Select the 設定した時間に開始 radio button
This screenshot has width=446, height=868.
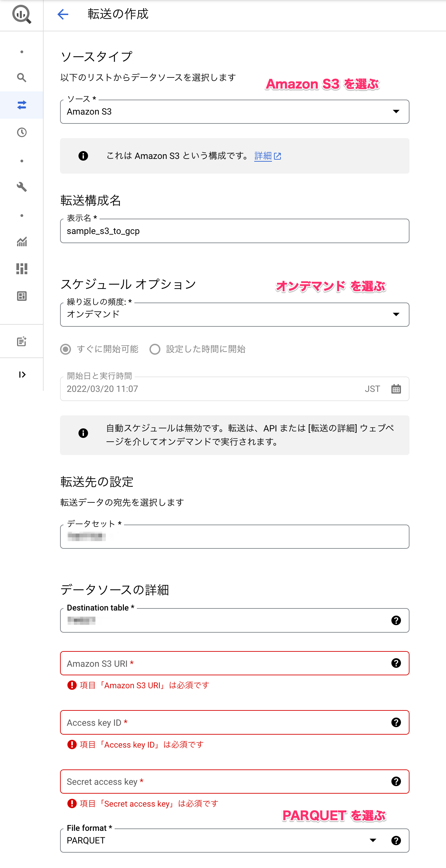(x=155, y=349)
